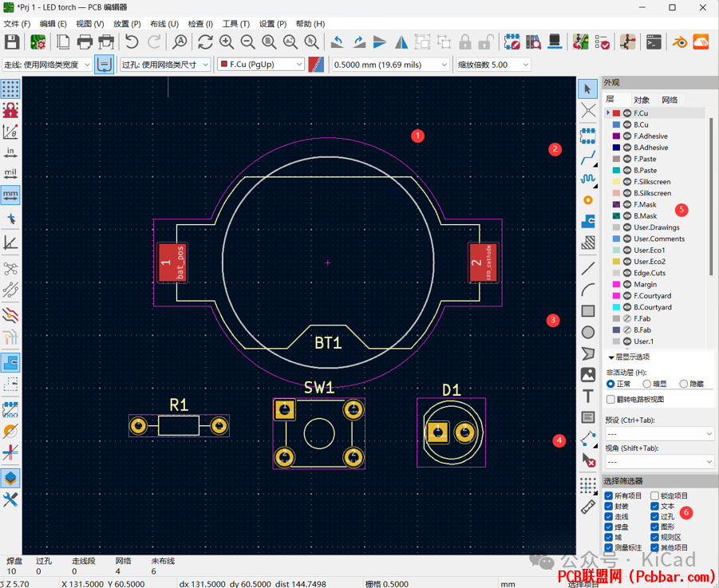The height and width of the screenshot is (588, 719).
Task: Collapse the 层显示选项 section
Action: [611, 357]
